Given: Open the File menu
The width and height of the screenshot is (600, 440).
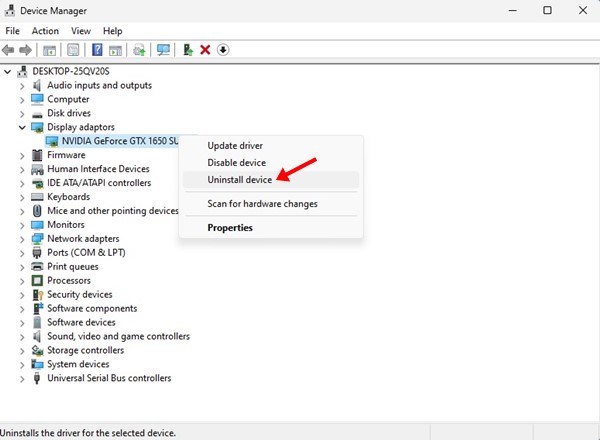Looking at the screenshot, I should tap(13, 31).
